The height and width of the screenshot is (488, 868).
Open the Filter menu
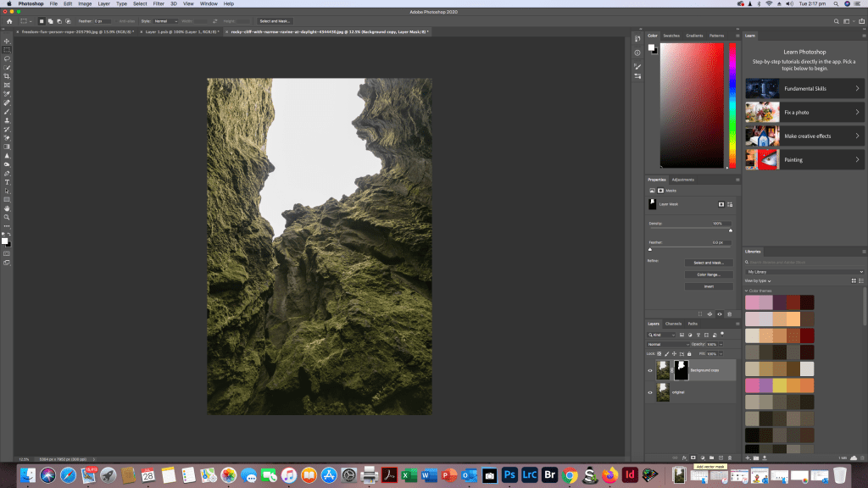pyautogui.click(x=159, y=3)
